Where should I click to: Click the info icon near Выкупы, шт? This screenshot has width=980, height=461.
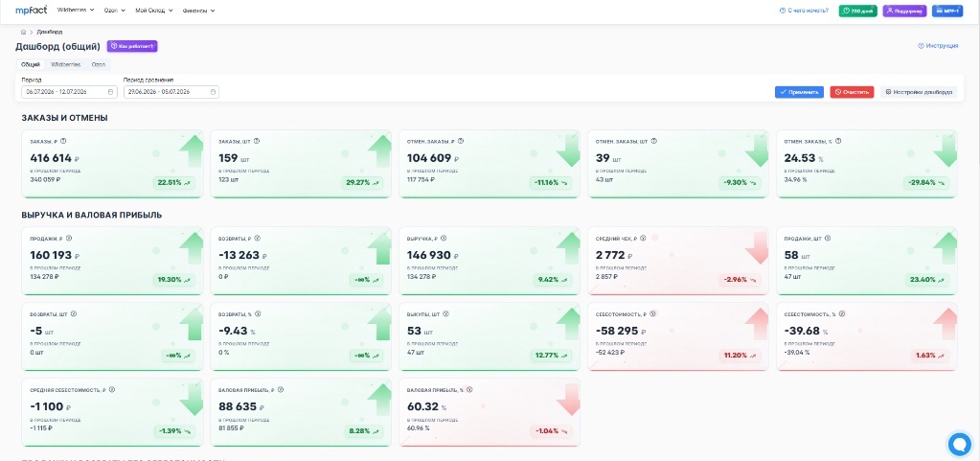point(446,313)
